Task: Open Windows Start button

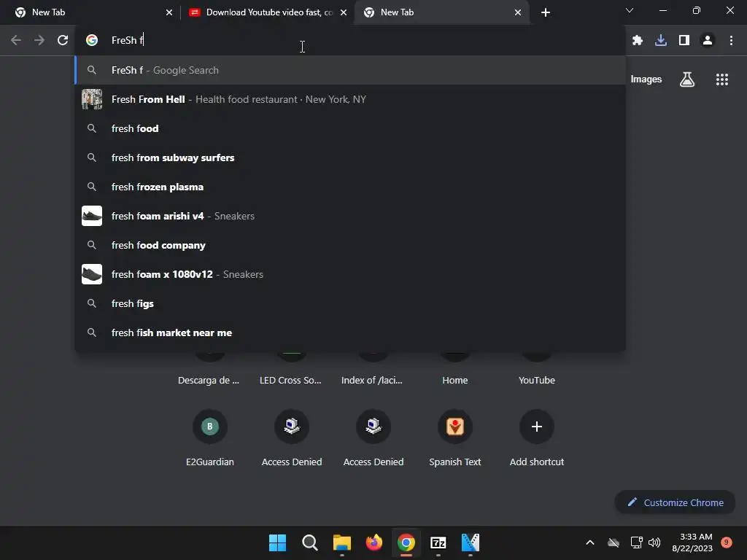Action: pos(277,542)
